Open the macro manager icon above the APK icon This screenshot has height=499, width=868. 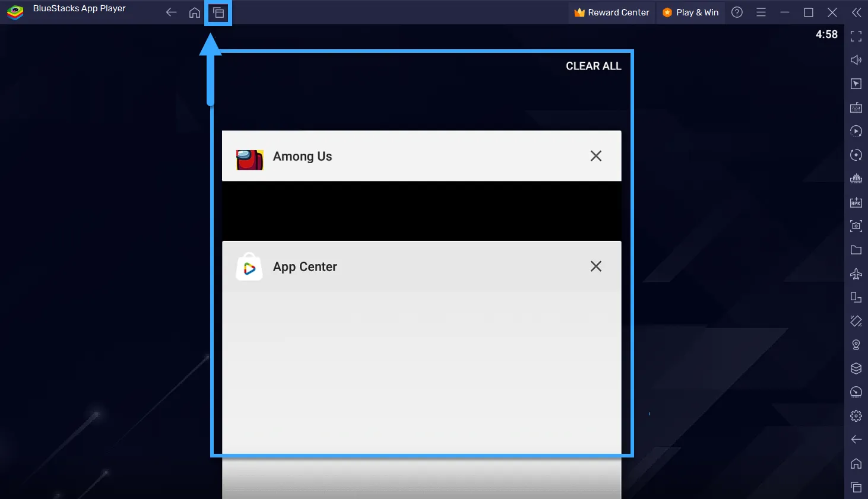point(856,179)
